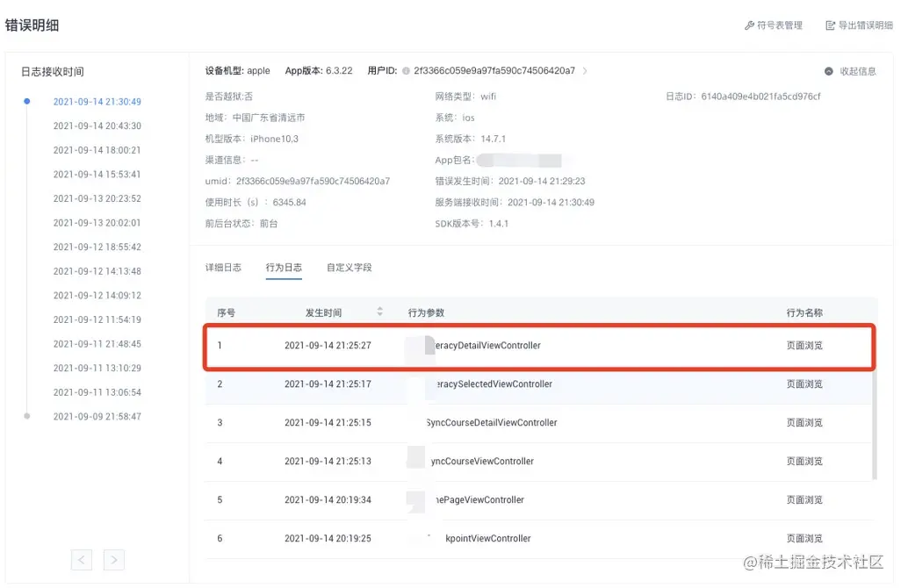Select log time 2021-09-12 11:54:19
The height and width of the screenshot is (588, 901).
[x=97, y=319]
